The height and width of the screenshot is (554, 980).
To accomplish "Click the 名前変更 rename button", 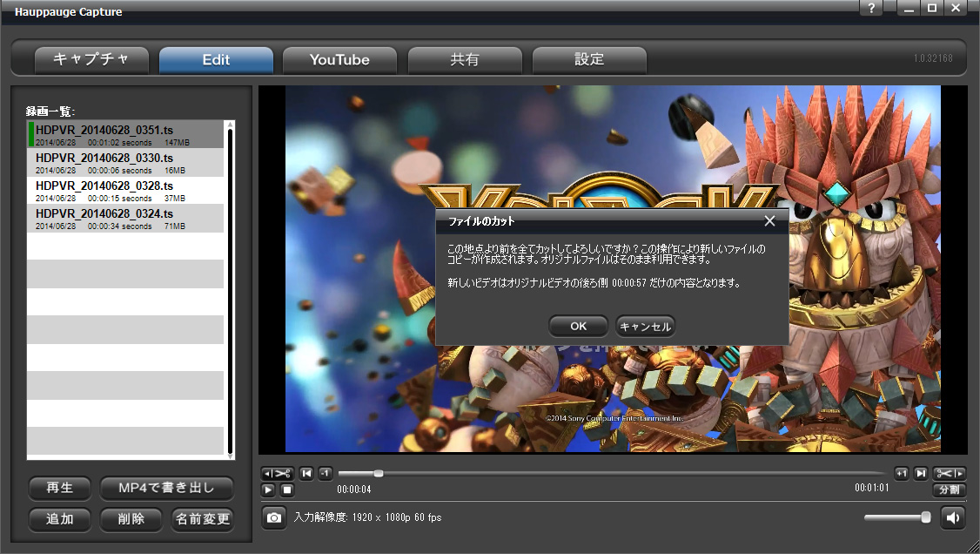I will [203, 519].
